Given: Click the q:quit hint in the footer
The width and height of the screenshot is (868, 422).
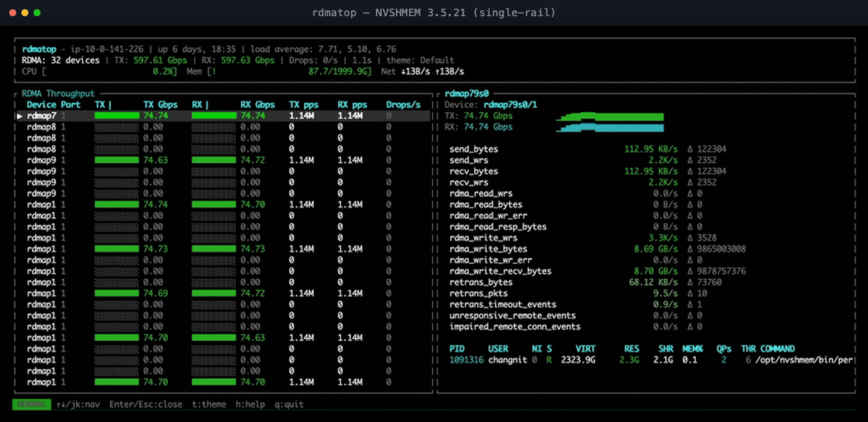Looking at the screenshot, I should (x=289, y=404).
